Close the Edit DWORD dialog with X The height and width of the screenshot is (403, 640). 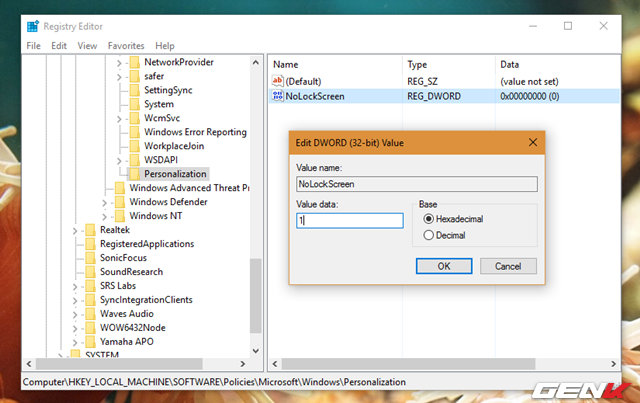tap(533, 142)
